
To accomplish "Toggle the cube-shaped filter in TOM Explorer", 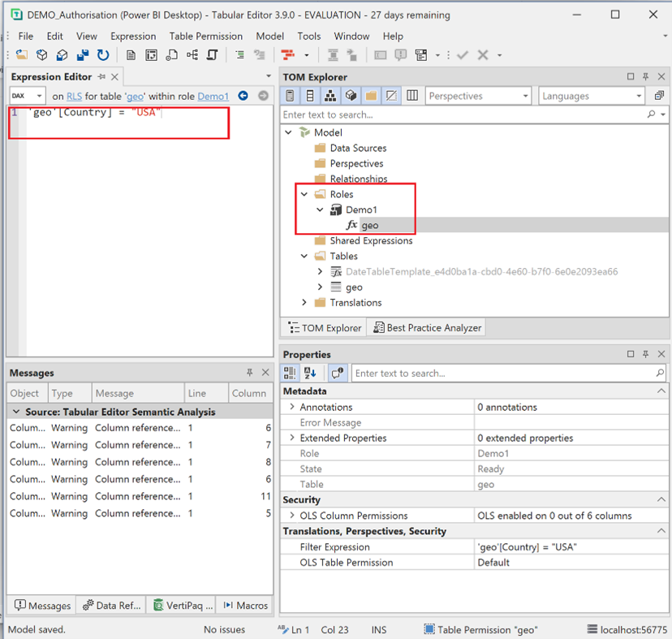I will [x=351, y=96].
